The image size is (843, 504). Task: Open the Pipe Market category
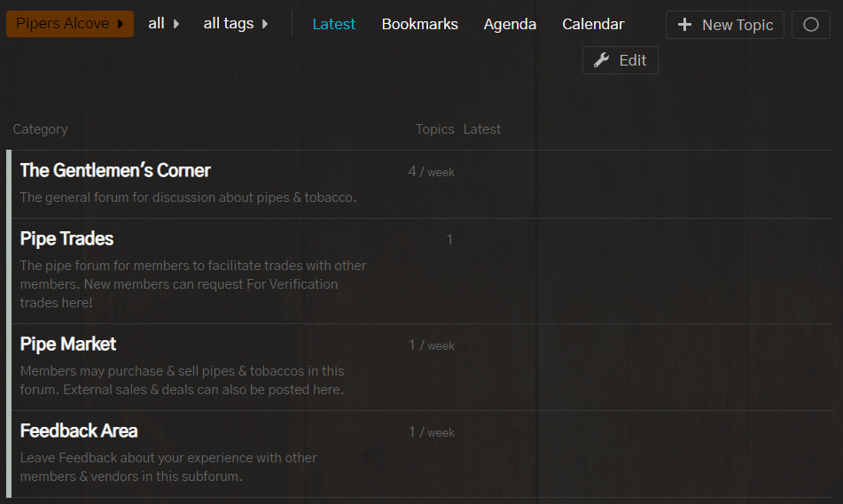pyautogui.click(x=67, y=344)
